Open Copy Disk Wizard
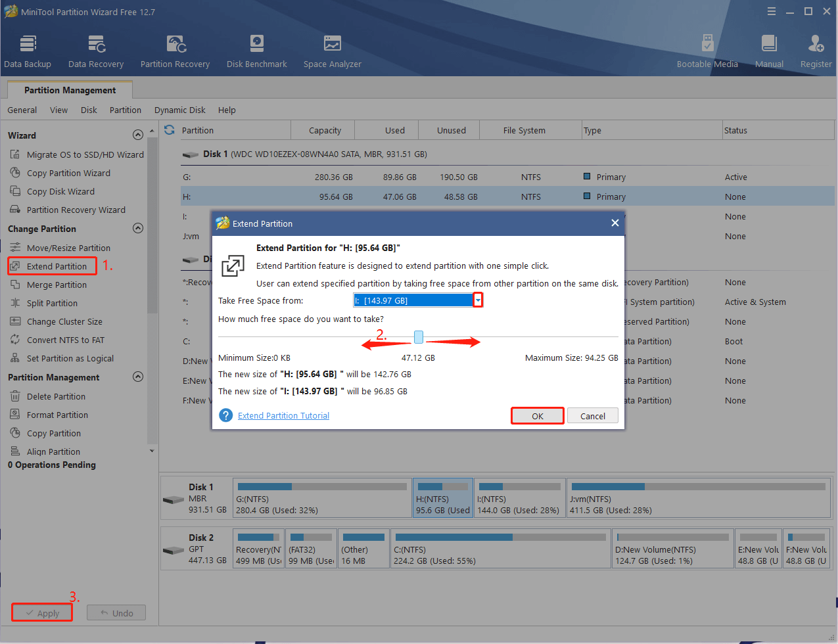Image resolution: width=838 pixels, height=644 pixels. 52,191
